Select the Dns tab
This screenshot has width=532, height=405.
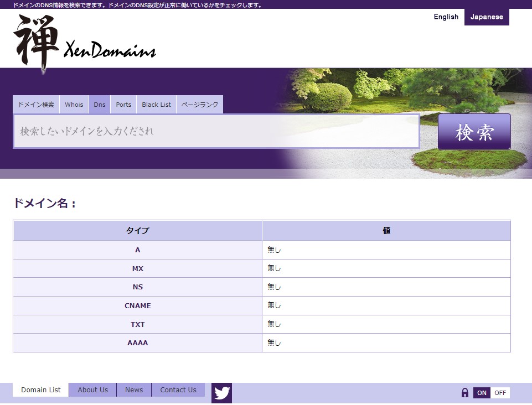(100, 105)
